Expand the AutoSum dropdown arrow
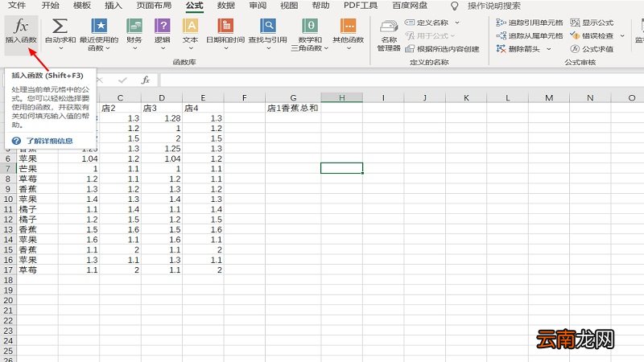Viewport: 644px width, 362px height. click(60, 48)
